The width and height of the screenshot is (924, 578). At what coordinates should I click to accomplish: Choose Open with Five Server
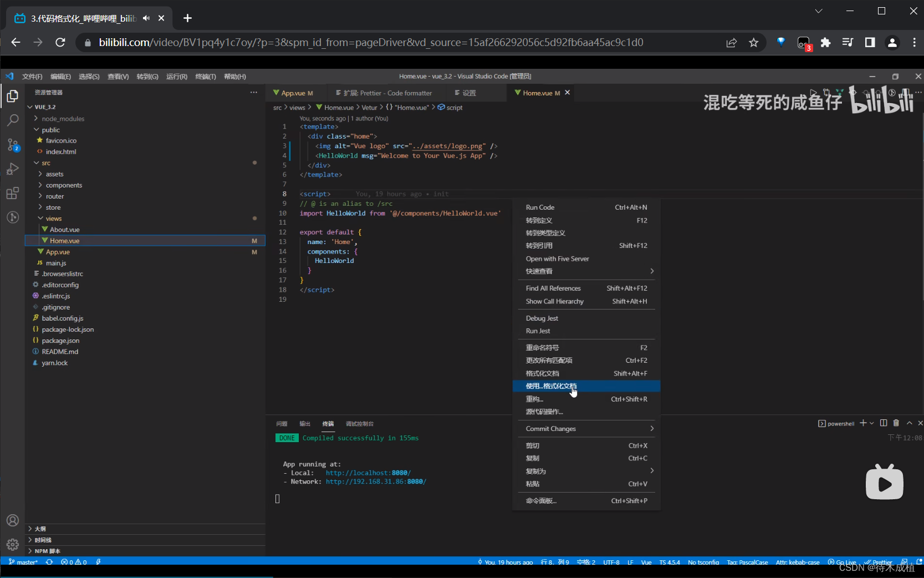586,258
